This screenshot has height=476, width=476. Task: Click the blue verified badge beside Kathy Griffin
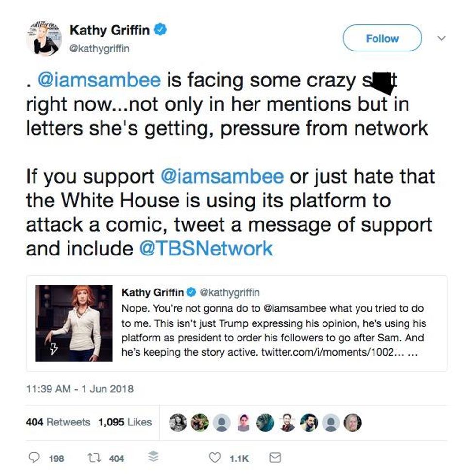click(x=161, y=30)
